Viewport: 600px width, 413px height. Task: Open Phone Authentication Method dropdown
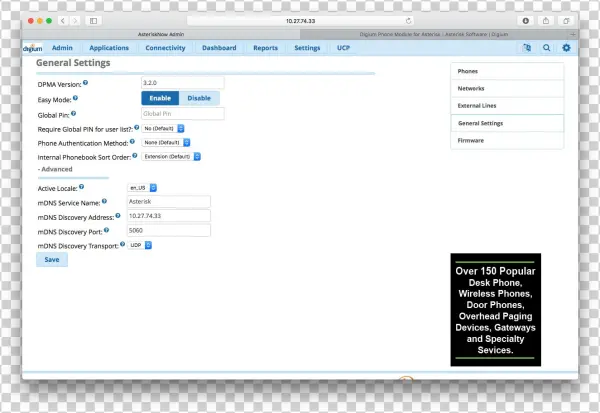tap(166, 142)
